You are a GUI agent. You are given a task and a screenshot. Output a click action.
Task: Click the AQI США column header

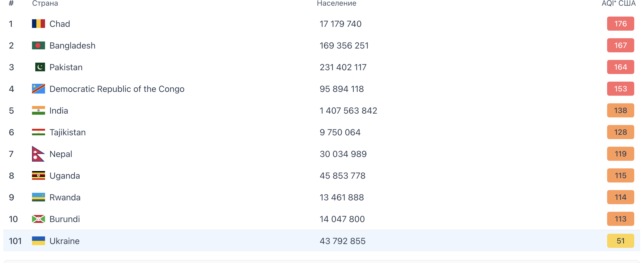(618, 4)
